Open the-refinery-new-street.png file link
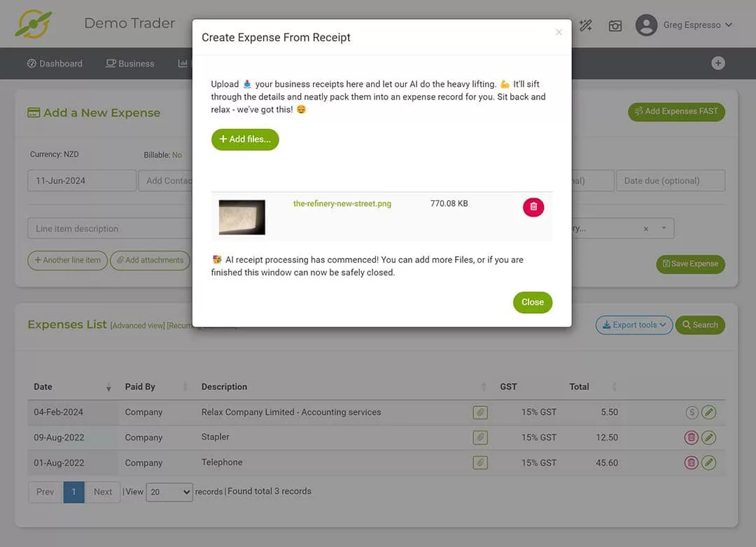Image resolution: width=756 pixels, height=547 pixels. [x=342, y=204]
